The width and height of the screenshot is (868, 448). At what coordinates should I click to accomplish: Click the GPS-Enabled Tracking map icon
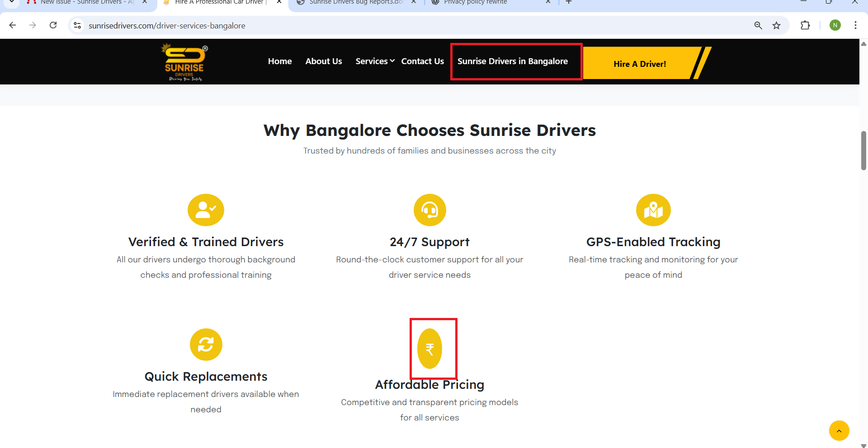653,210
